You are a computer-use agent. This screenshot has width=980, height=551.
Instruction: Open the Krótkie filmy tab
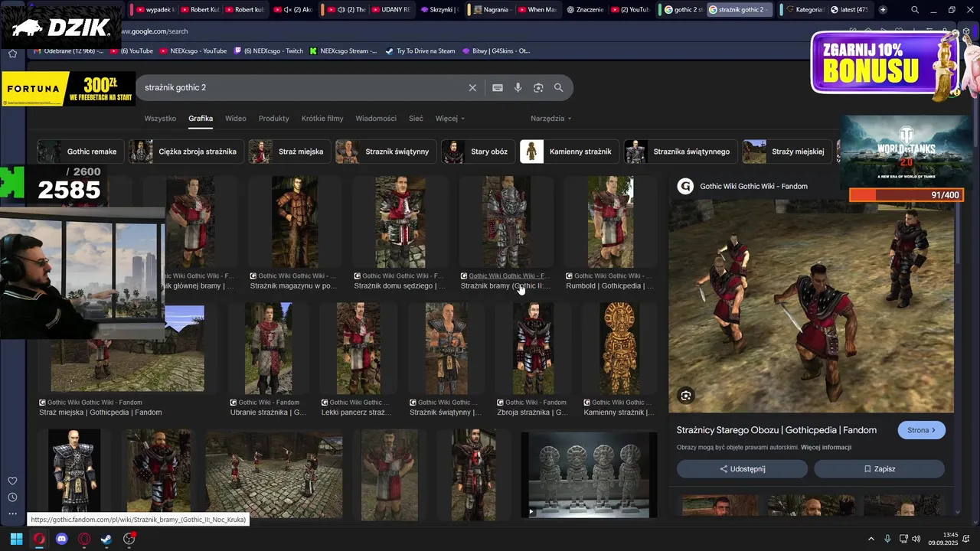[x=322, y=119]
